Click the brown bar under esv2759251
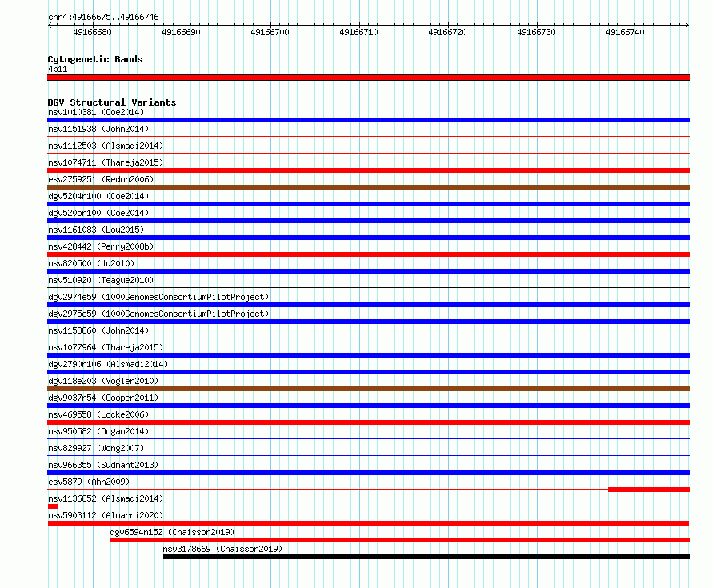Viewport: 712px width, 588px height. 368,187
